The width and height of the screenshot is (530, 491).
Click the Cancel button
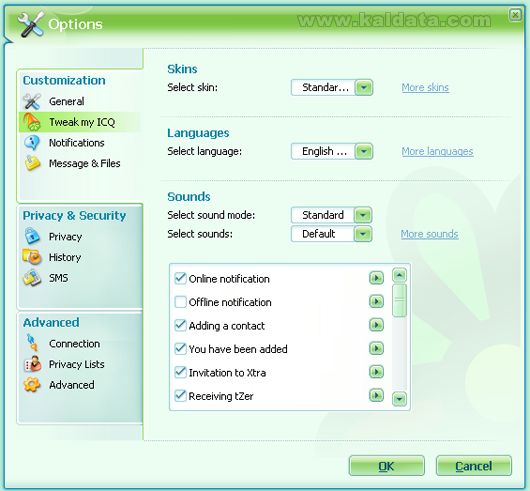474,466
